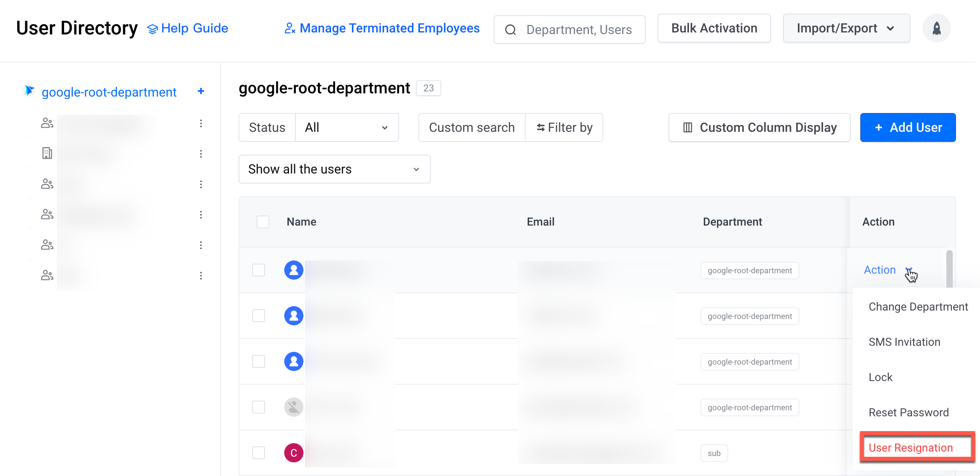Click third sidebar row's group icon
Image resolution: width=980 pixels, height=476 pixels.
tap(47, 184)
